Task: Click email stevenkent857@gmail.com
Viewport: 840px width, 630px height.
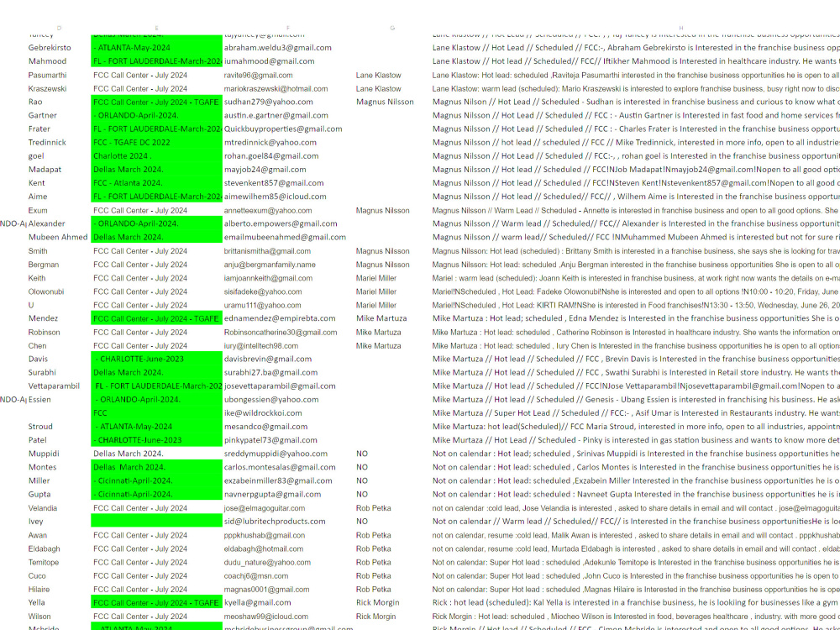Action: click(274, 183)
